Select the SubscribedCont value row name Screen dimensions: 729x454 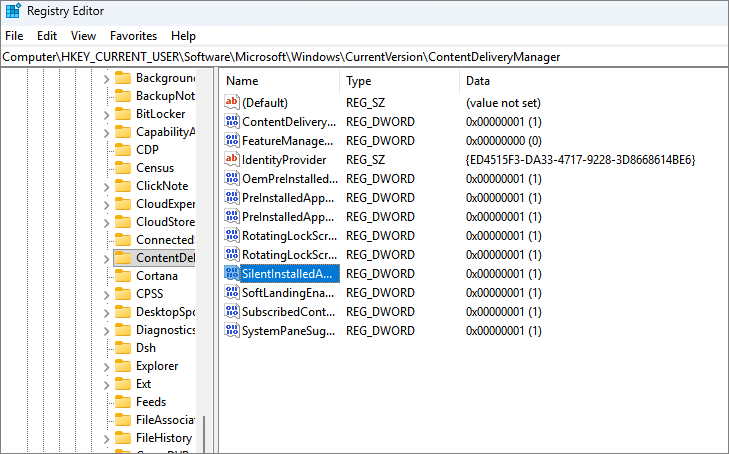tap(289, 312)
